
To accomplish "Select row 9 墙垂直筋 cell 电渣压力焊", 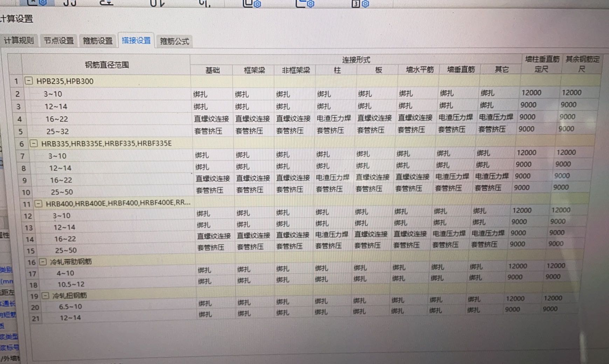I will coord(452,177).
